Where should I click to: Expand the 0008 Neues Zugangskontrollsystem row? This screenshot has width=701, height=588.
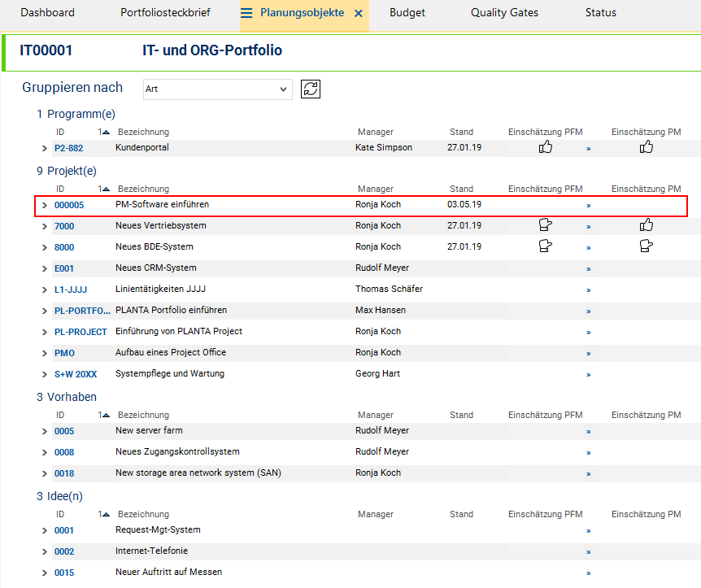(44, 452)
